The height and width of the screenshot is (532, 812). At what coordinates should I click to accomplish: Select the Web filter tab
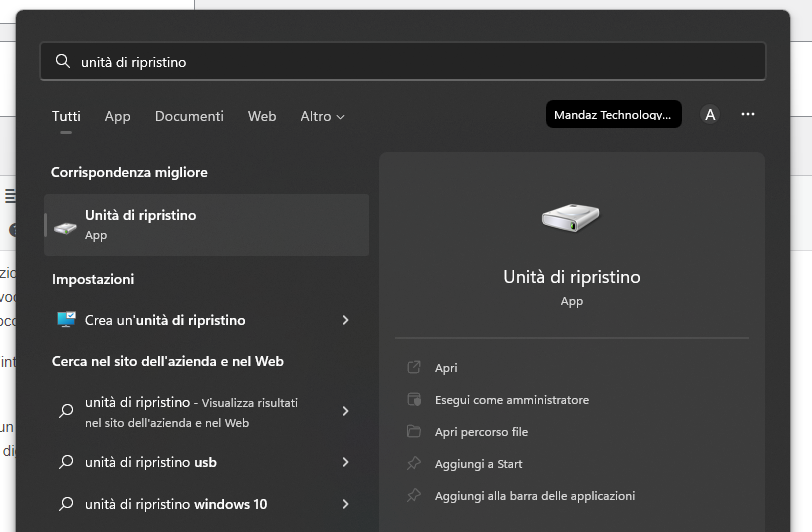[x=262, y=116]
